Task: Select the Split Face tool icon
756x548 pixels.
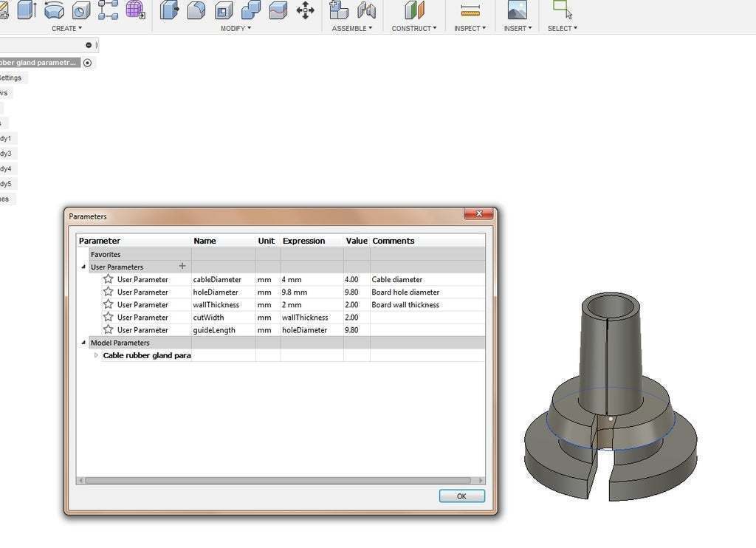Action: coord(278,10)
